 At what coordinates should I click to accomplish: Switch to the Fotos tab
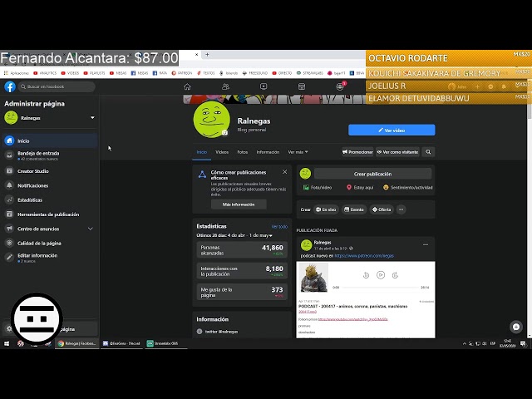click(x=242, y=152)
